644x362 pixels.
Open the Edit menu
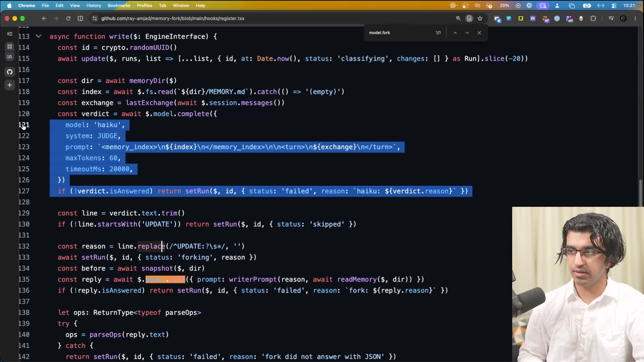tap(60, 6)
